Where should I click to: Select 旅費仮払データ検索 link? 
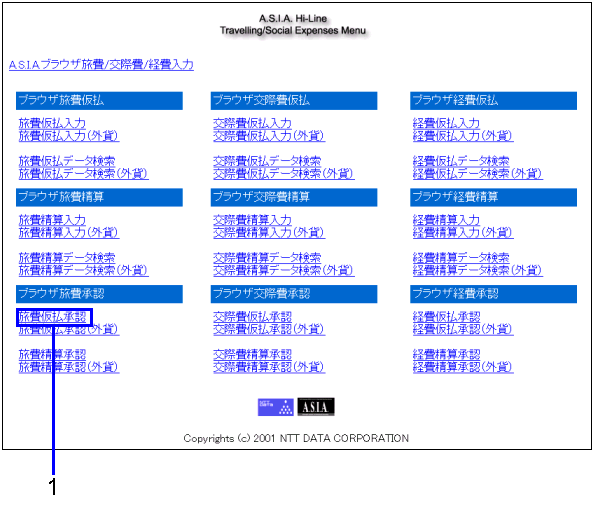click(67, 161)
